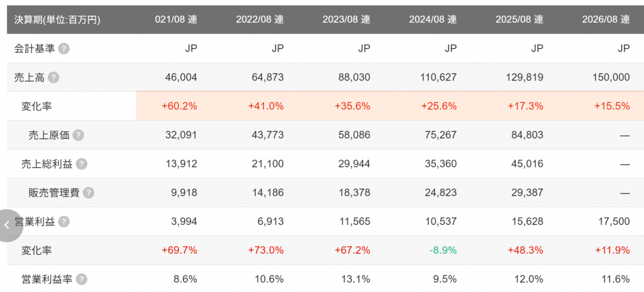Viewport: 644px width, 292px height.
Task: Click help icon beside 営業利益
Action: click(x=64, y=222)
